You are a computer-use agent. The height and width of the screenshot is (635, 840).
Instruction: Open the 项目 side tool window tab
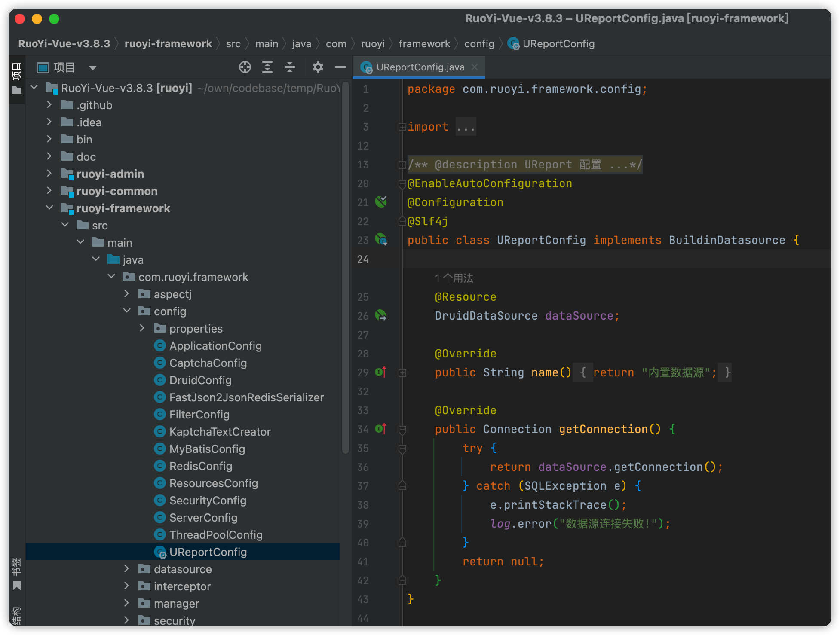[17, 79]
